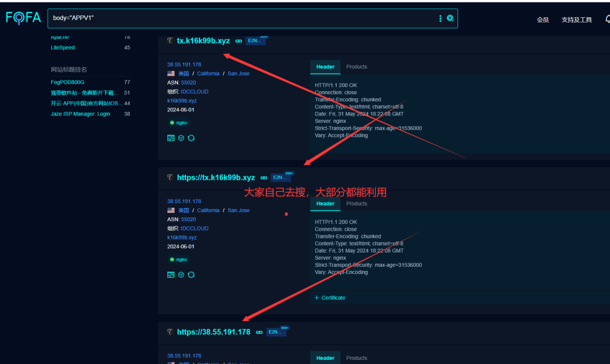The width and height of the screenshot is (610, 364).
Task: Click the magnifier search icon
Action: coord(450,18)
